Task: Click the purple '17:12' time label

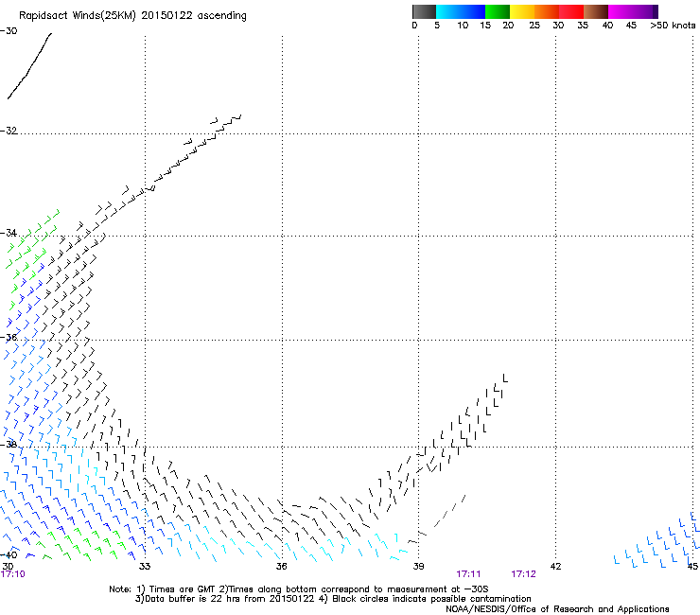Action: click(x=523, y=574)
